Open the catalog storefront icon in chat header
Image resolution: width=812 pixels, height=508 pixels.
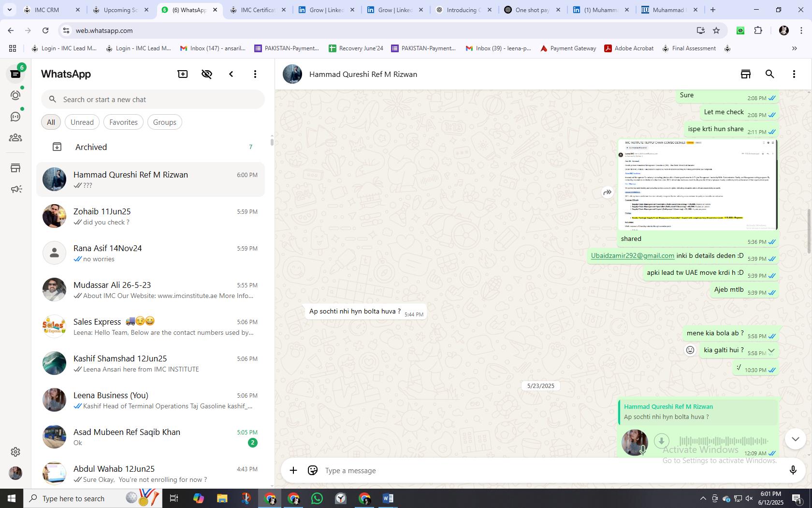click(746, 74)
